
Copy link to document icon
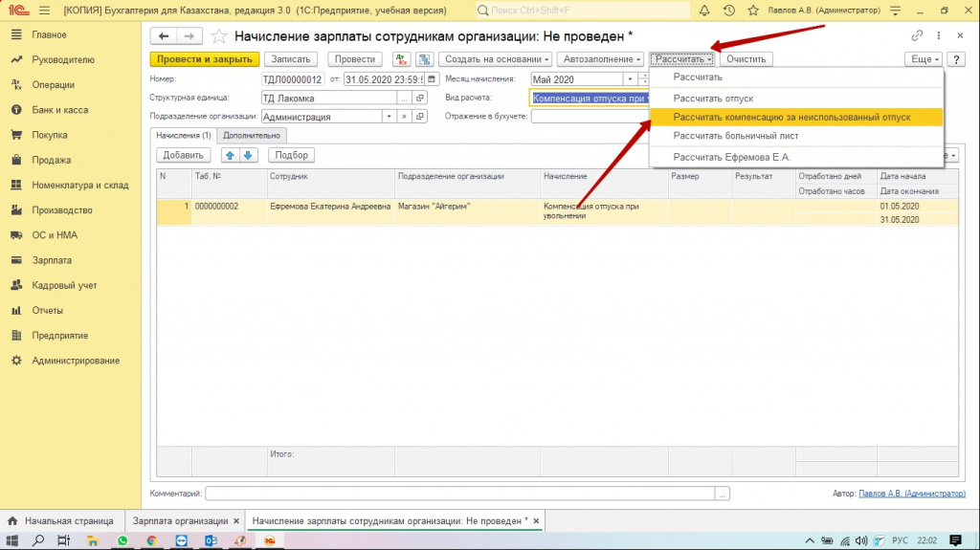[917, 35]
